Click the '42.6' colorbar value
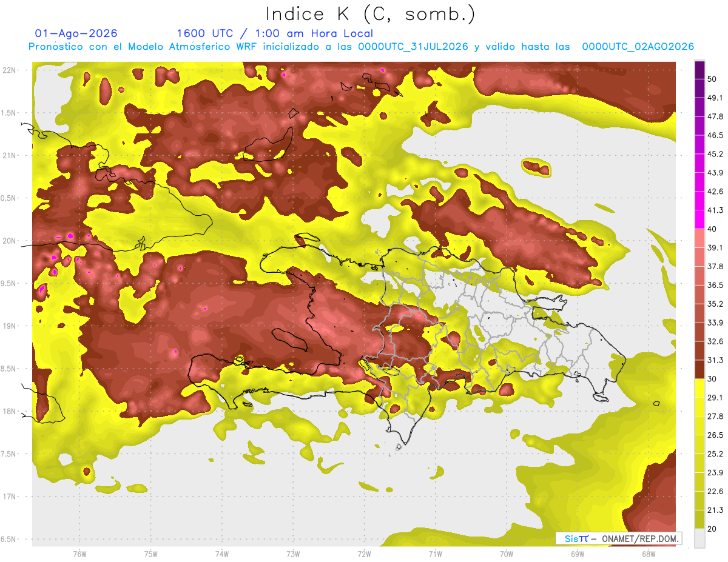The width and height of the screenshot is (728, 562). [715, 192]
